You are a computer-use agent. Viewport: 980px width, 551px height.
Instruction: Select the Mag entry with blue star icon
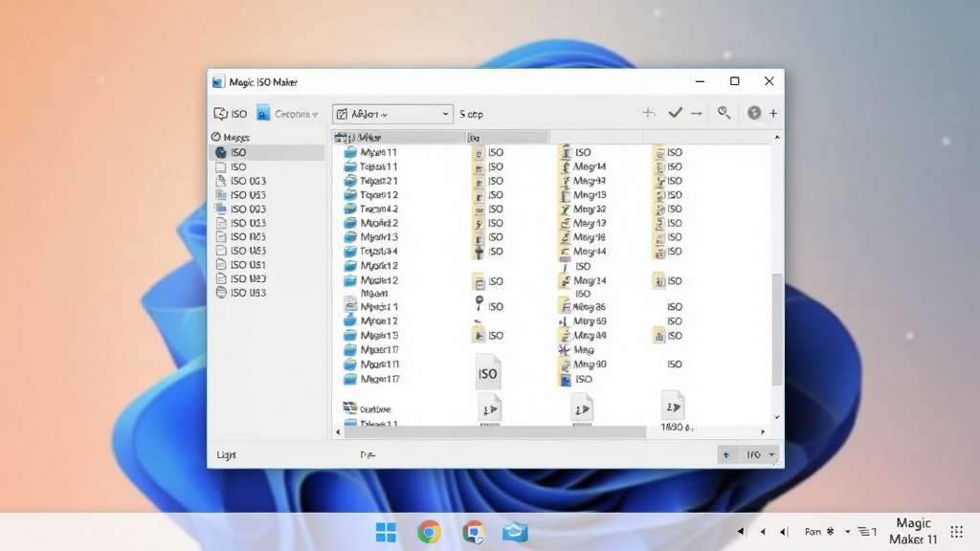pos(576,350)
